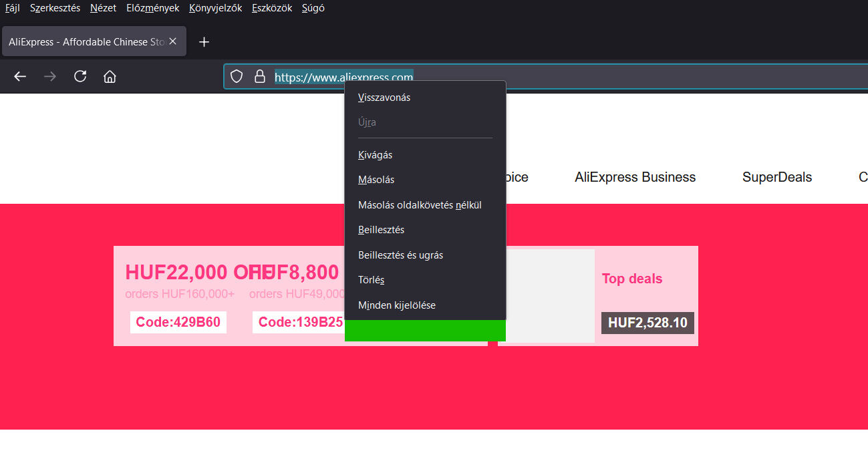The height and width of the screenshot is (459, 868).
Task: Close the AliExpress tab
Action: pyautogui.click(x=173, y=41)
